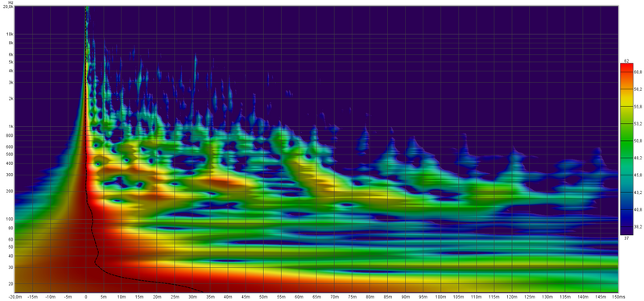644x301 pixels.
Task: Click the 50m mark on the time axis
Action: (x=263, y=296)
